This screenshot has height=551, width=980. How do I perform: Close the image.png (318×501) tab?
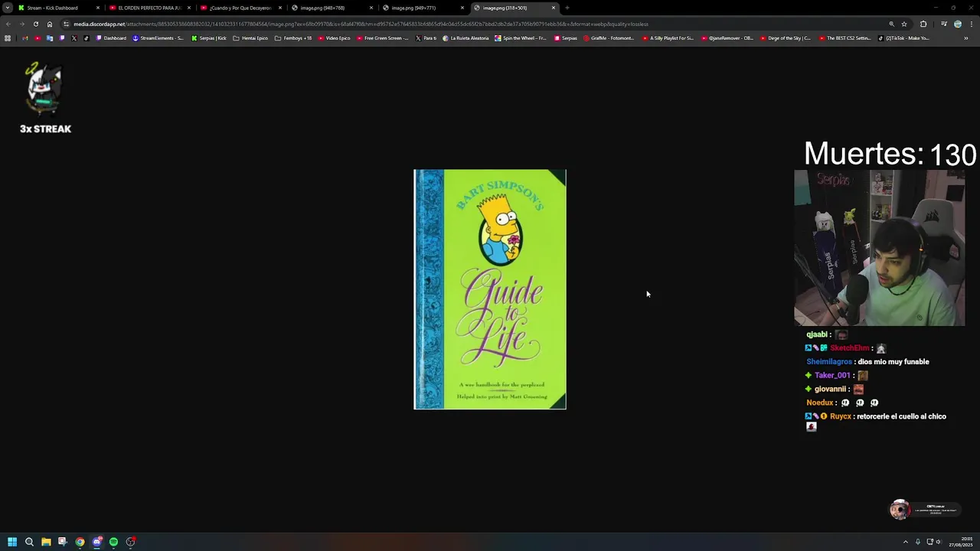[554, 8]
